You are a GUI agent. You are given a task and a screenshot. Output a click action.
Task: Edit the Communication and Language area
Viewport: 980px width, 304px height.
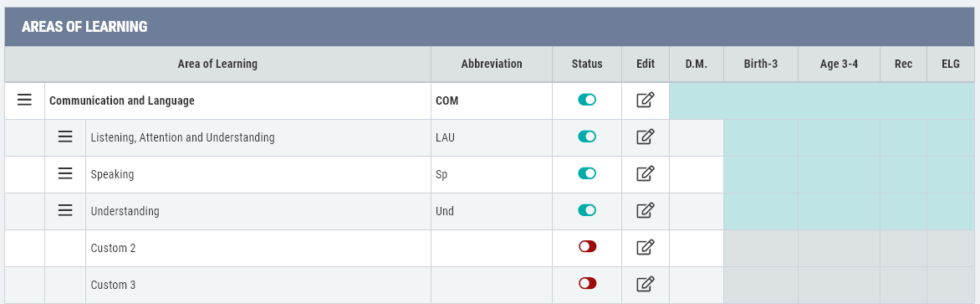coord(645,100)
